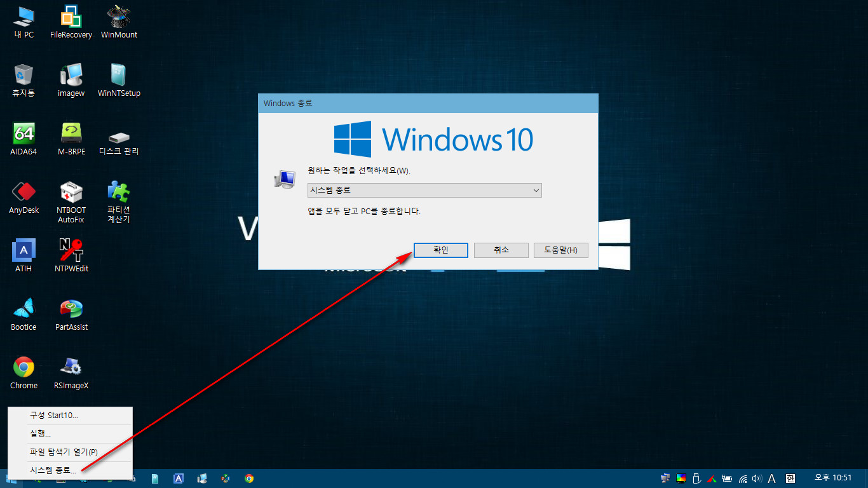
Task: Select the RSImageX desktop icon
Action: click(71, 373)
